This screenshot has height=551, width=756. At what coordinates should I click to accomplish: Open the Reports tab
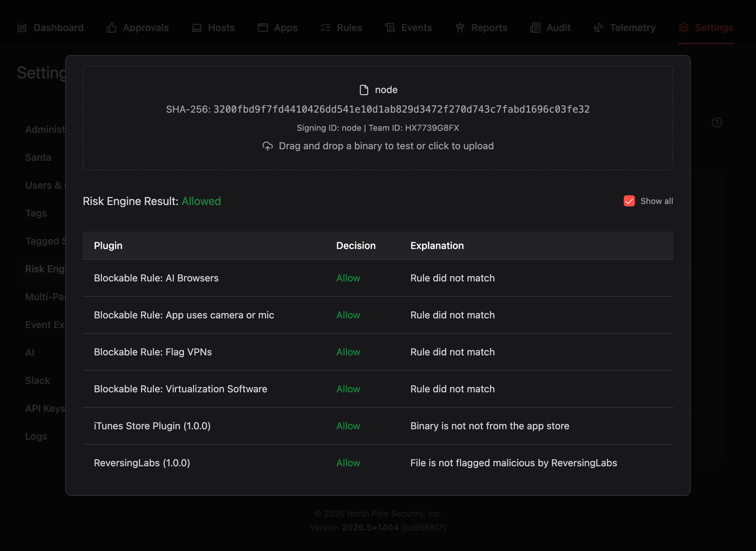coord(481,28)
